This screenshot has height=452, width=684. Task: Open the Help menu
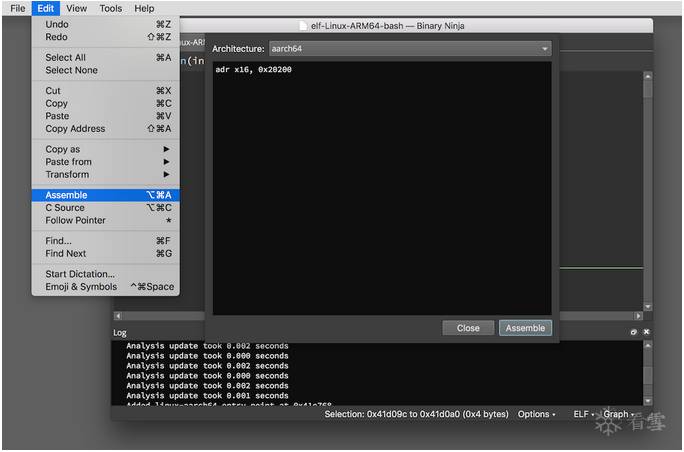click(144, 8)
